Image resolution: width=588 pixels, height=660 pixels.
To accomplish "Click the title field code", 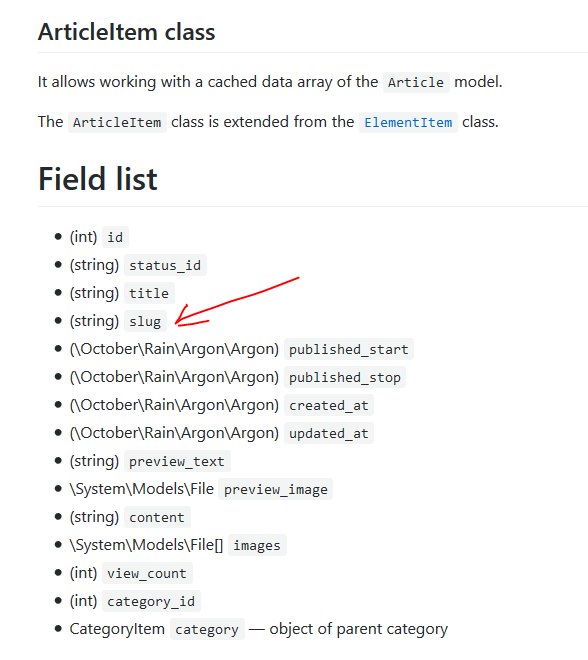I will [149, 293].
